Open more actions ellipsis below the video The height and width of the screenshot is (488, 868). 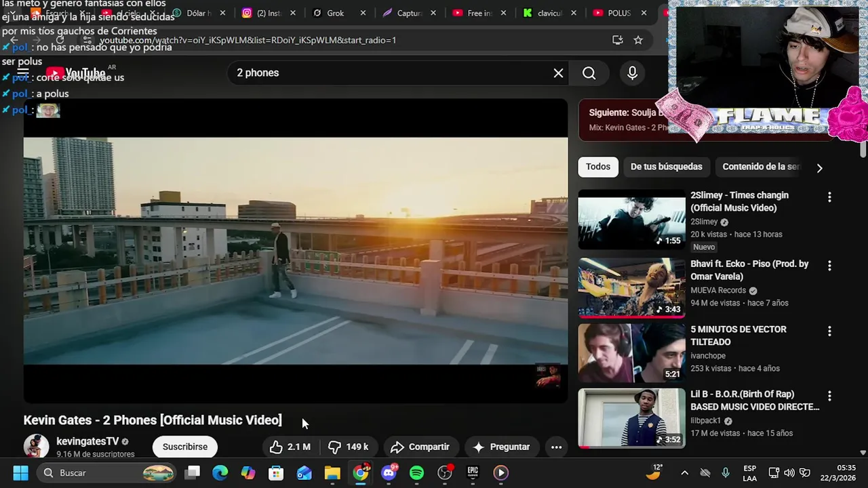556,447
